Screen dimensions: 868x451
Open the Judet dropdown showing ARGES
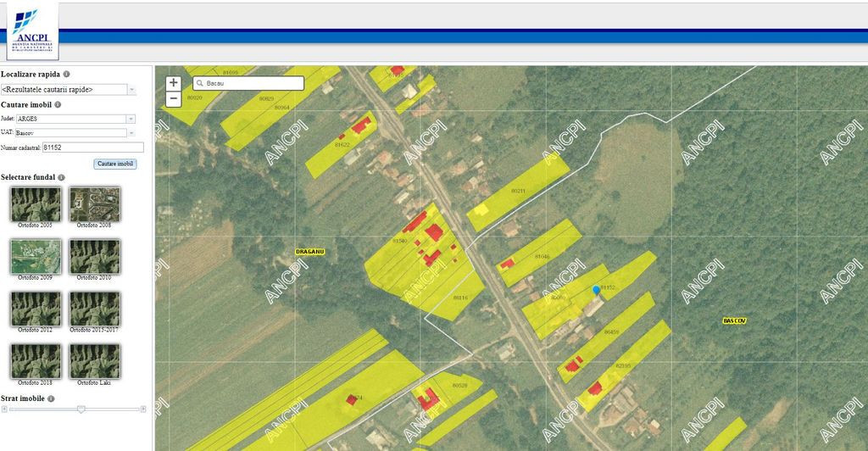(131, 119)
